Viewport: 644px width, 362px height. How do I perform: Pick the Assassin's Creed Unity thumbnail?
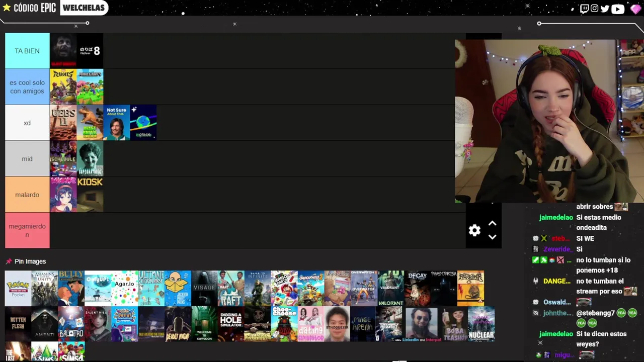click(45, 289)
